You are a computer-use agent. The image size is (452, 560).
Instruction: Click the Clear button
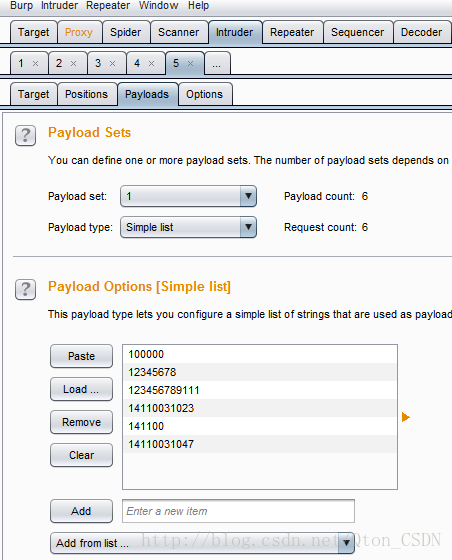click(81, 455)
